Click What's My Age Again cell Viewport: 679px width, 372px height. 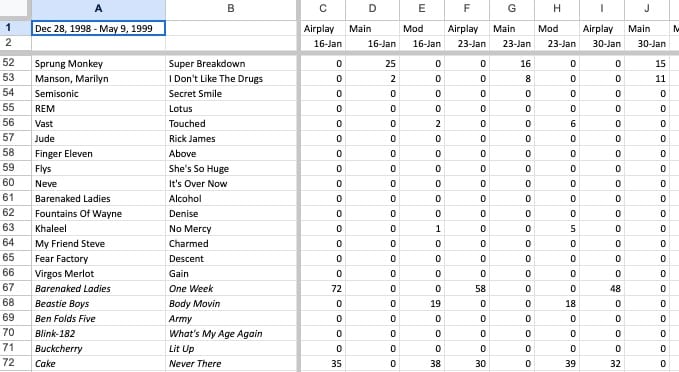[x=231, y=333]
